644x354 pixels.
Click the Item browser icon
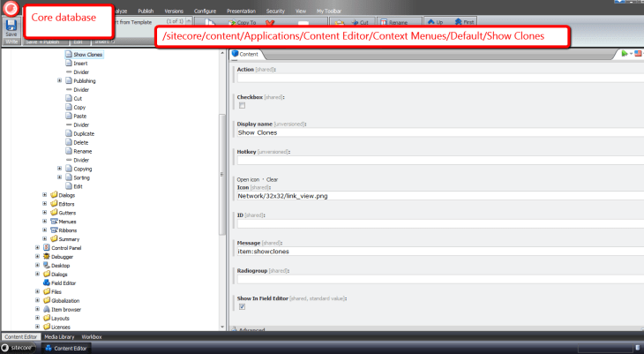click(x=47, y=309)
